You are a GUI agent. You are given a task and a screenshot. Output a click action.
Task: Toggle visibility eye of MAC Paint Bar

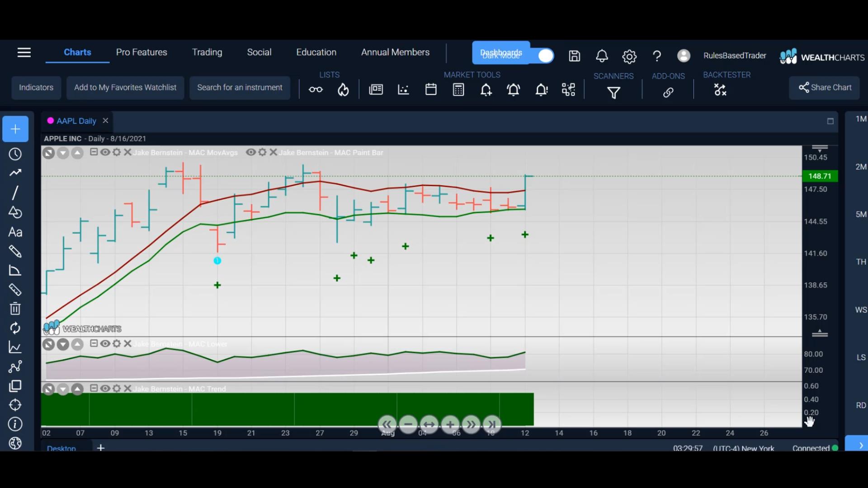coord(250,152)
